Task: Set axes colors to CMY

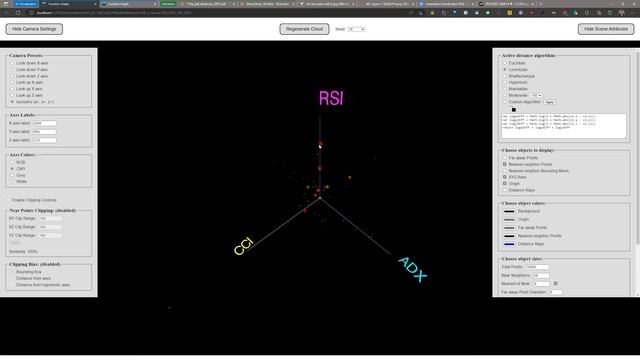Action: click(x=12, y=169)
